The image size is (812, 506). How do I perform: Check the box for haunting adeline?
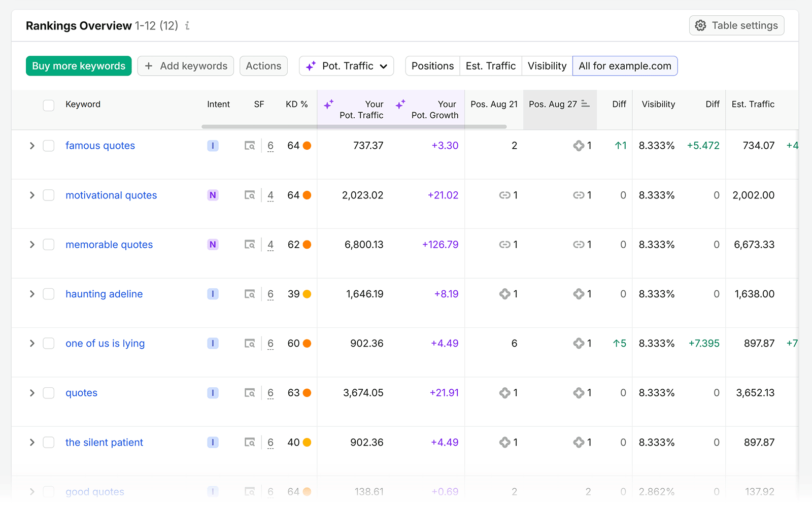click(49, 294)
